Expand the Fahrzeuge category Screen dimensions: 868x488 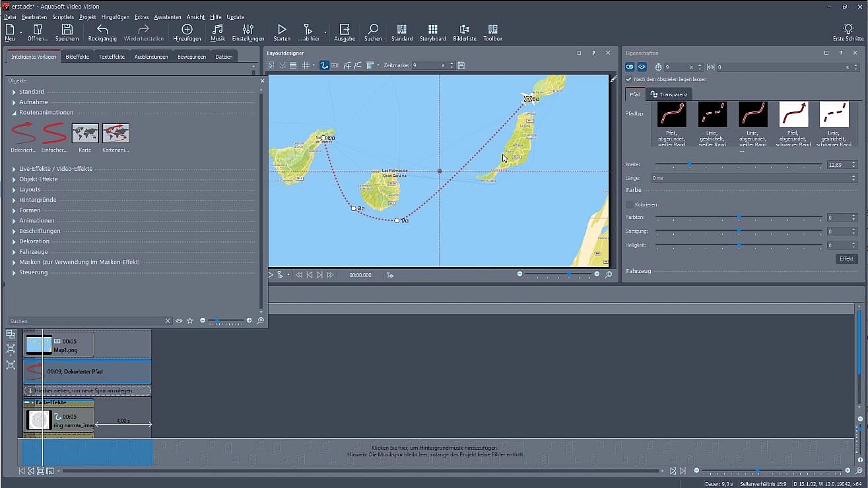33,252
